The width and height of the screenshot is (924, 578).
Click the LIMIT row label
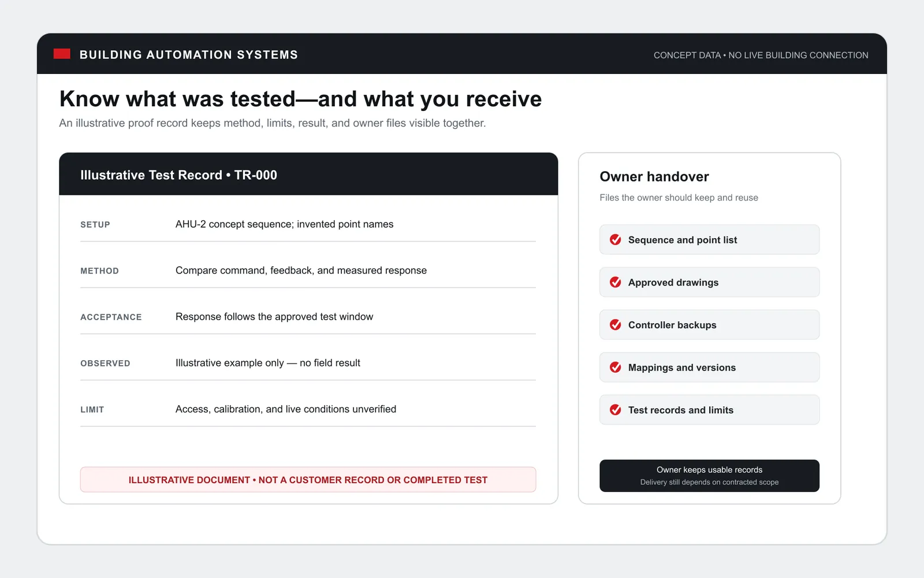coord(92,409)
